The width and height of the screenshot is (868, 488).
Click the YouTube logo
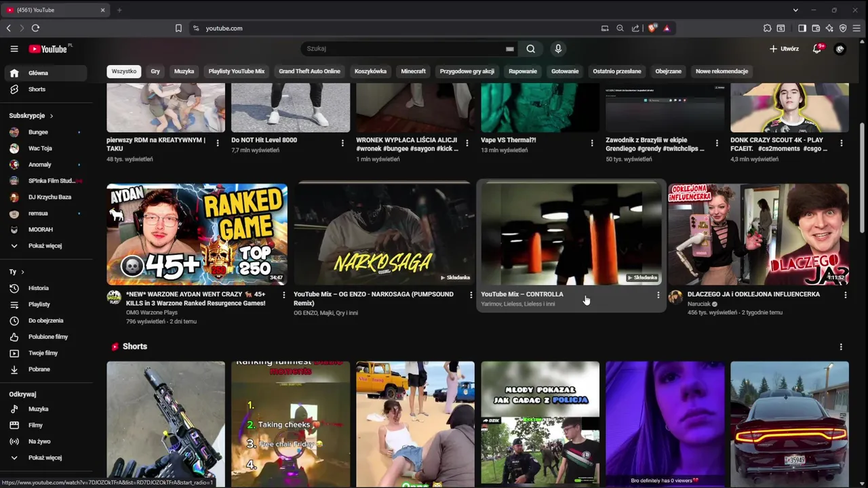(48, 49)
